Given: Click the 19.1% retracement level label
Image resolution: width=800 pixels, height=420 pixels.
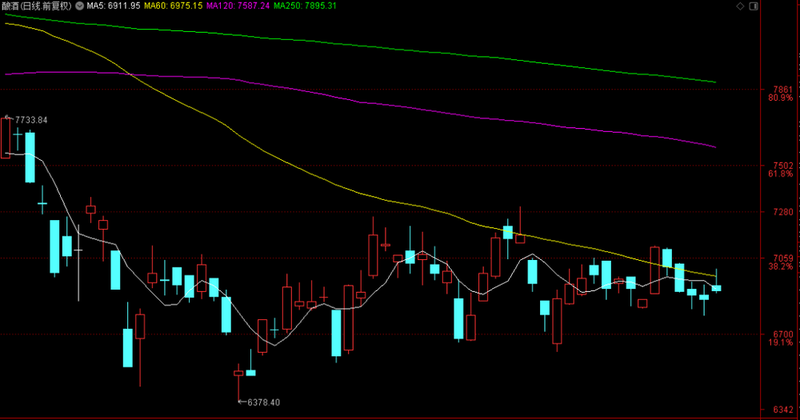Looking at the screenshot, I should [780, 343].
